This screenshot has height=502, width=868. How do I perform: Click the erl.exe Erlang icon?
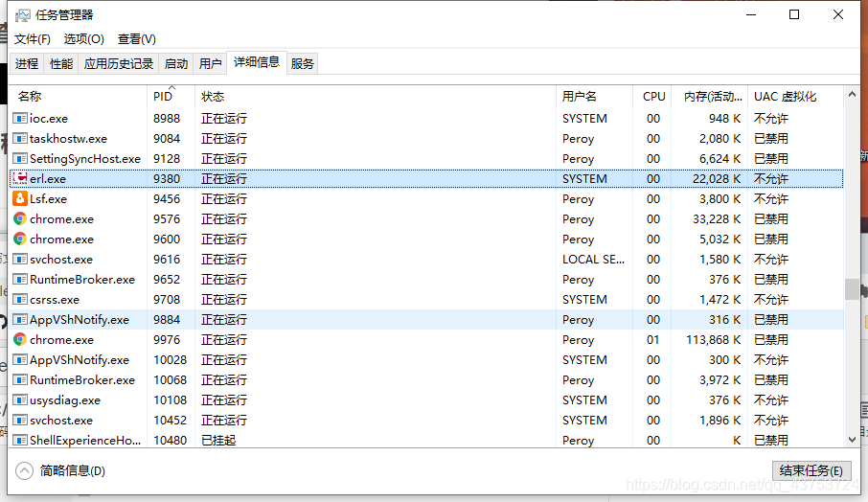pyautogui.click(x=20, y=179)
